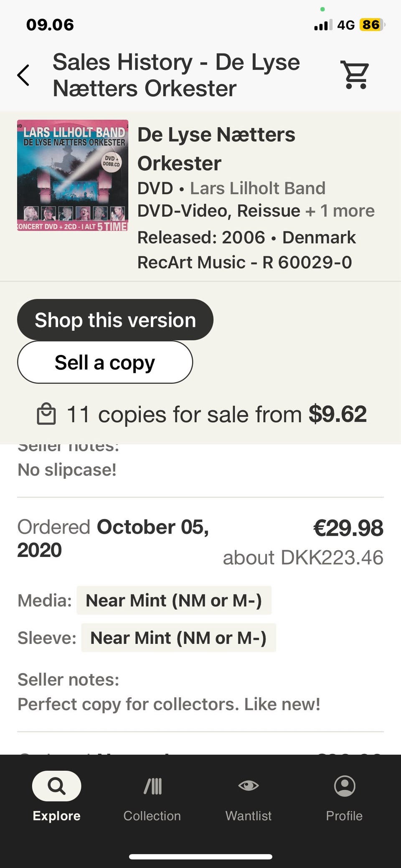Tap the Sleeve Near Mint condition tag
This screenshot has height=868, width=401.
(178, 638)
